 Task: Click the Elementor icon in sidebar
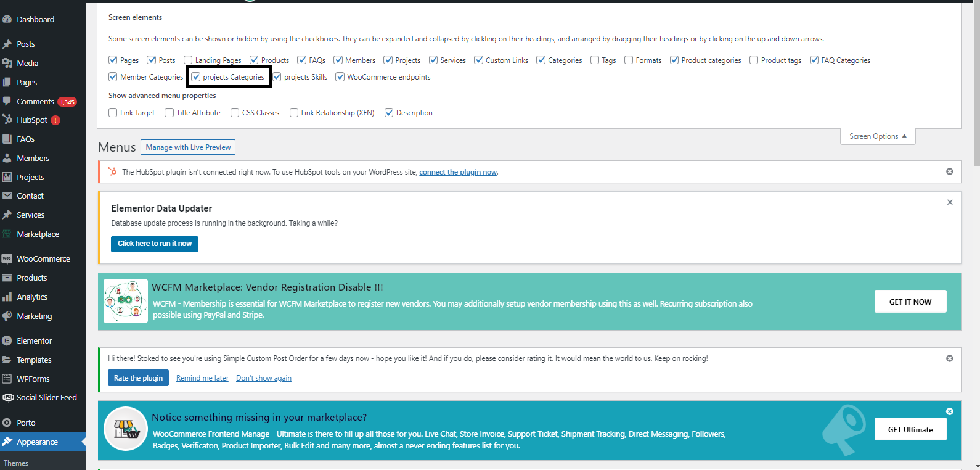point(7,340)
